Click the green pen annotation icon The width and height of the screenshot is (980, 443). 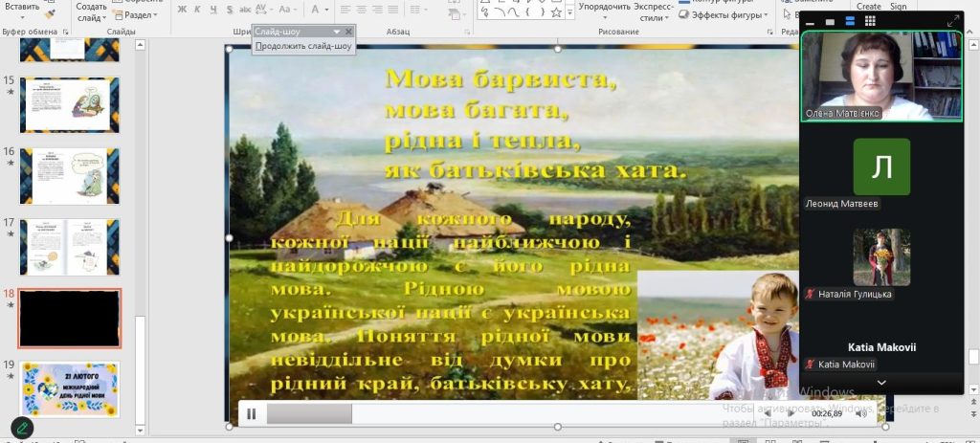22,428
